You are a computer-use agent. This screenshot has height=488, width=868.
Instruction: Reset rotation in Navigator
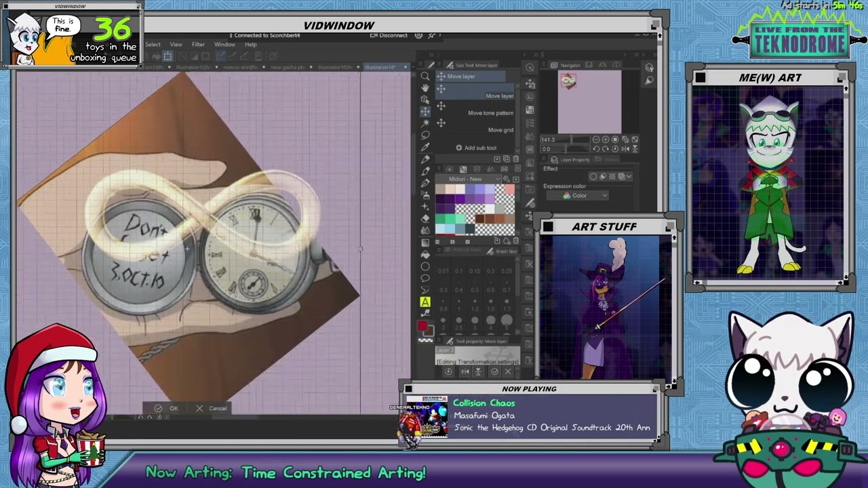click(x=614, y=148)
